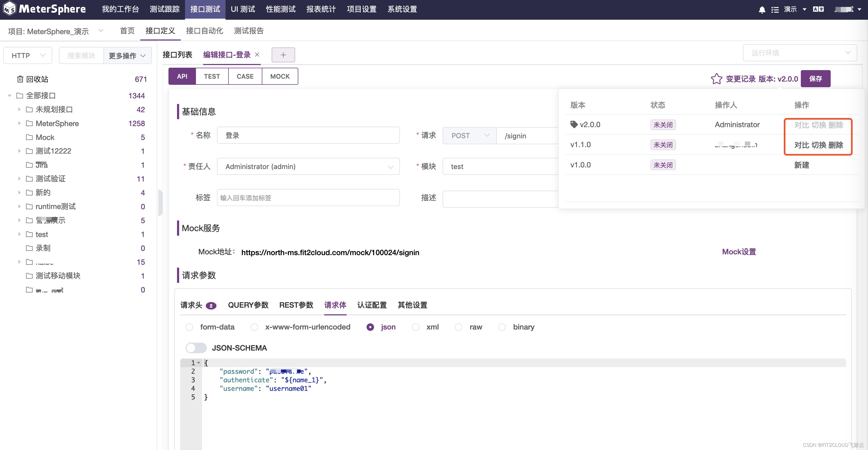
Task: Fold code at line 1 arrow
Action: click(199, 363)
